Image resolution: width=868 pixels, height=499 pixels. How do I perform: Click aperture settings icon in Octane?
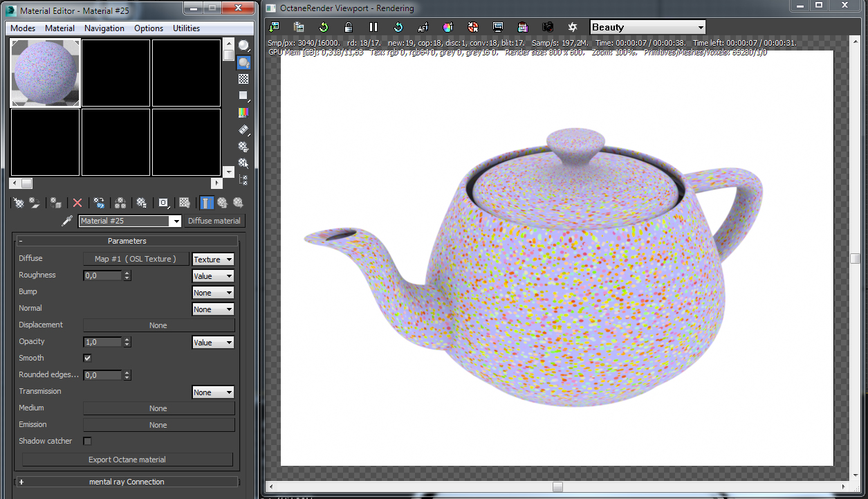click(x=573, y=27)
